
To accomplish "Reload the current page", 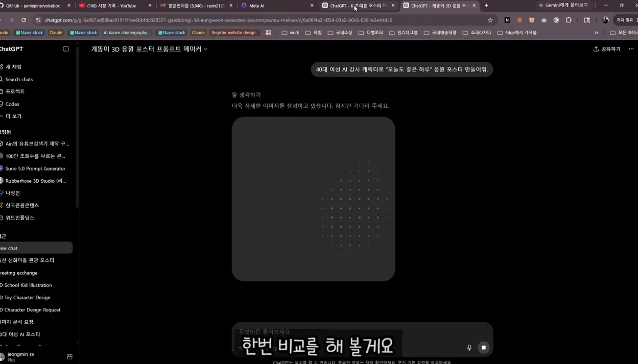I will coord(23,20).
